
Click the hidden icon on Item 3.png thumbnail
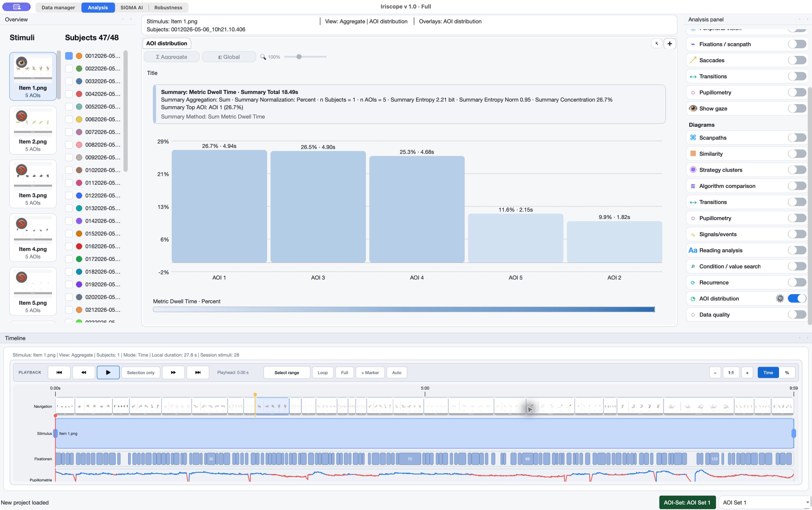coord(22,170)
